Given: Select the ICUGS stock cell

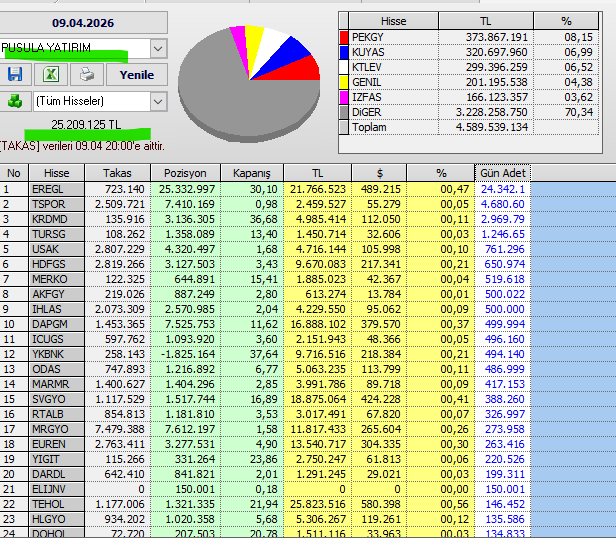Looking at the screenshot, I should coord(57,339).
